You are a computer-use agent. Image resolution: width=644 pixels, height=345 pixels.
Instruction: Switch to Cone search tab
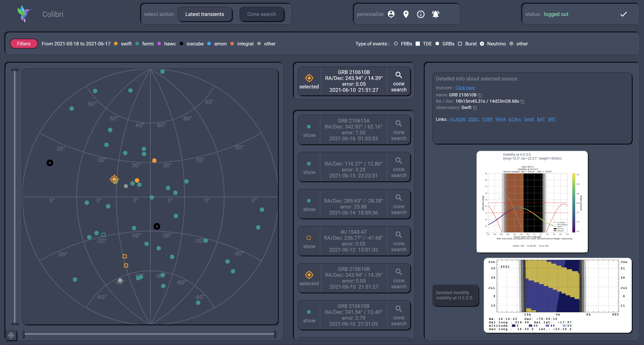(262, 14)
